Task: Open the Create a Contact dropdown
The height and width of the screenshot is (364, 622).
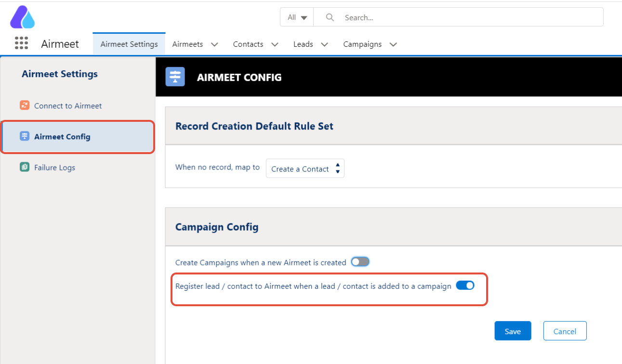Action: tap(305, 169)
